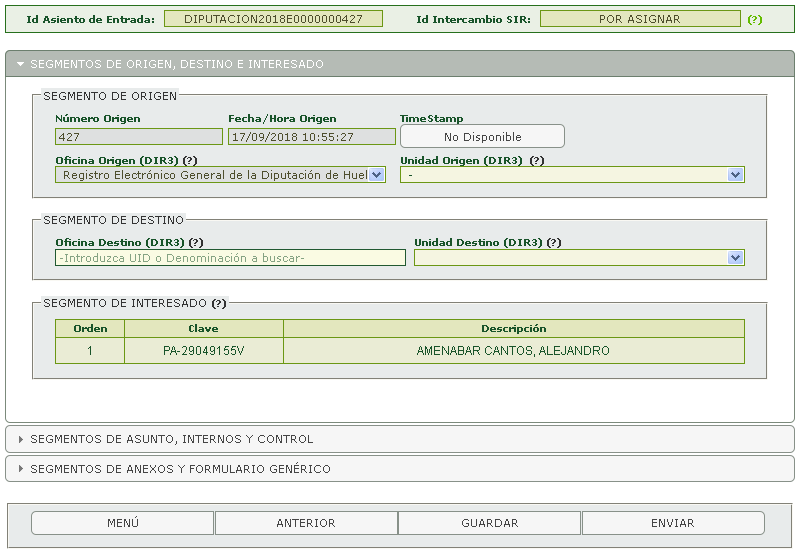Viewport: 800px width, 555px height.
Task: Open the Unidad Origen dropdown
Action: [572, 175]
